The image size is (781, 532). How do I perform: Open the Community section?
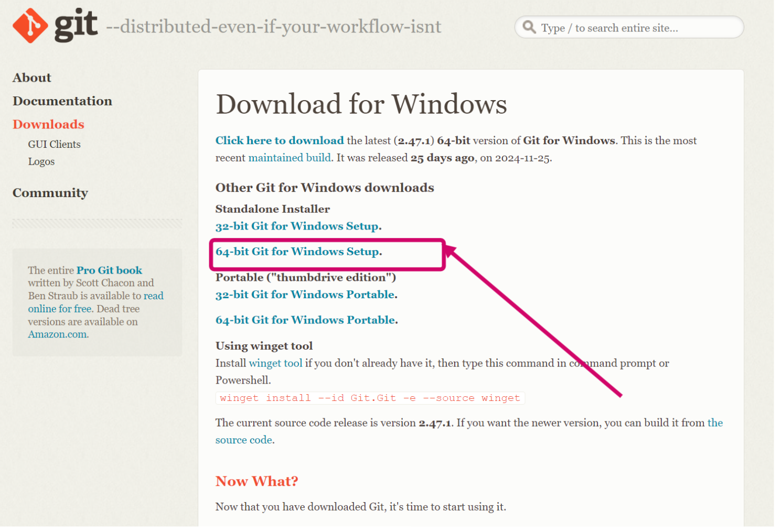click(50, 193)
